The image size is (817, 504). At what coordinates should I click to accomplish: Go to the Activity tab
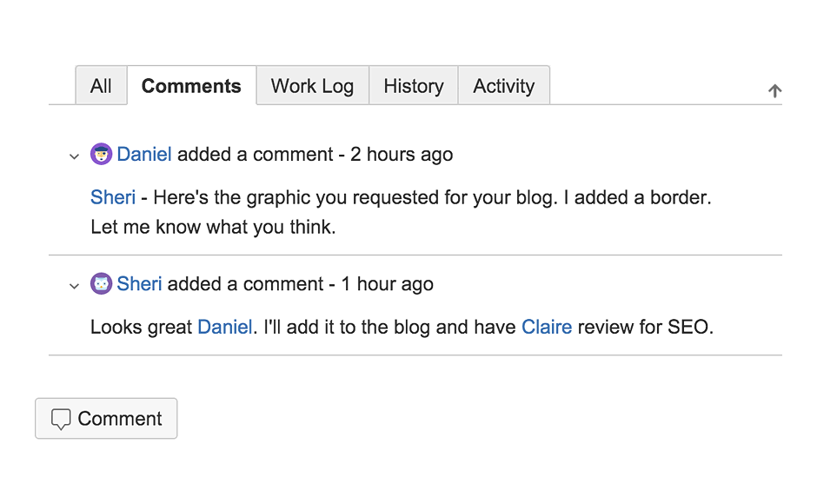point(503,86)
